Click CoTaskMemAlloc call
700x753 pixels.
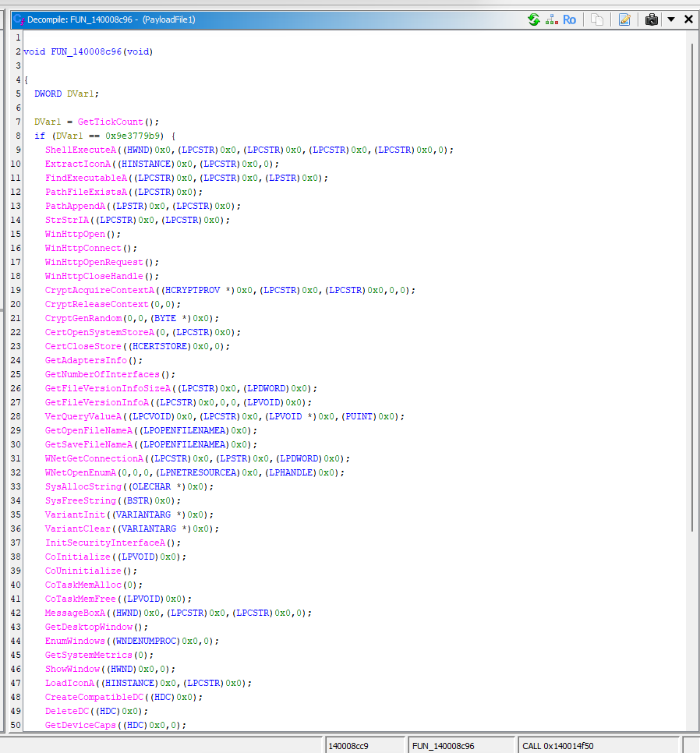tap(83, 585)
